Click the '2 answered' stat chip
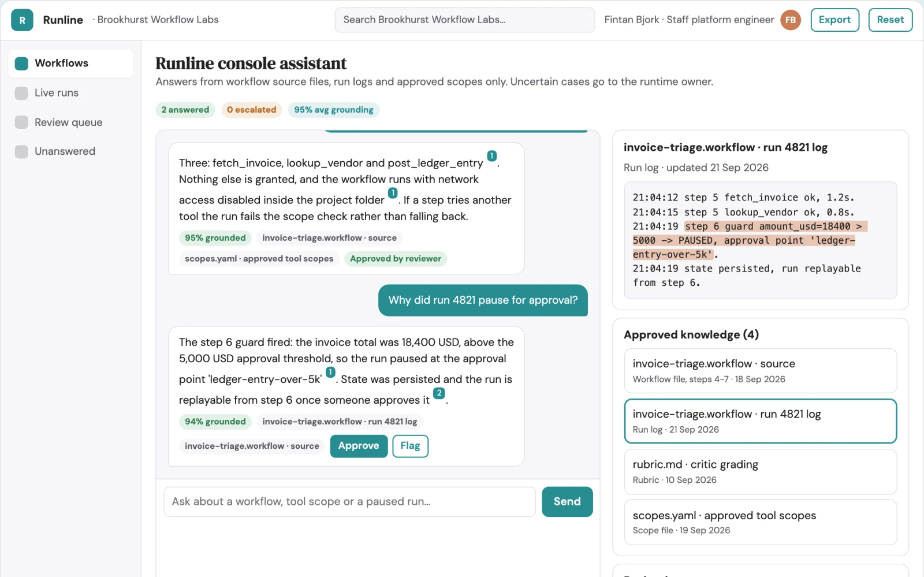 click(x=185, y=110)
